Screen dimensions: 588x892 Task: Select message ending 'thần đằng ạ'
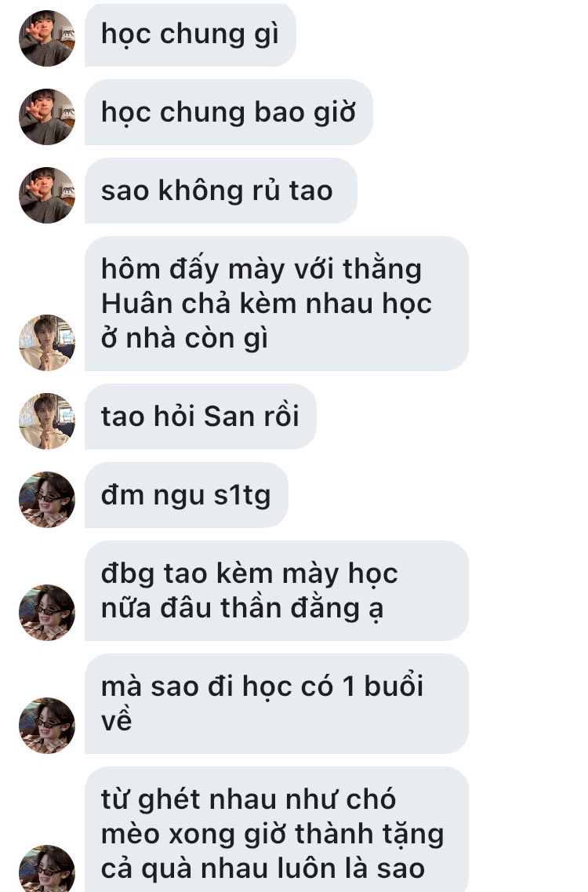[x=277, y=591]
